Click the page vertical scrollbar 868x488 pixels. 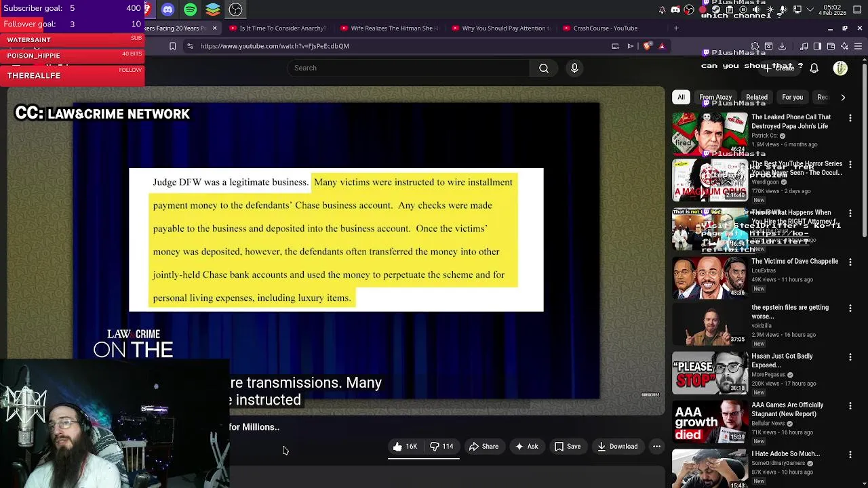[864, 149]
